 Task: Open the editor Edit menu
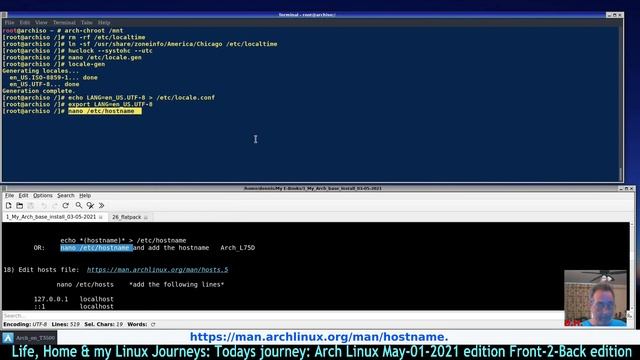pos(24,196)
